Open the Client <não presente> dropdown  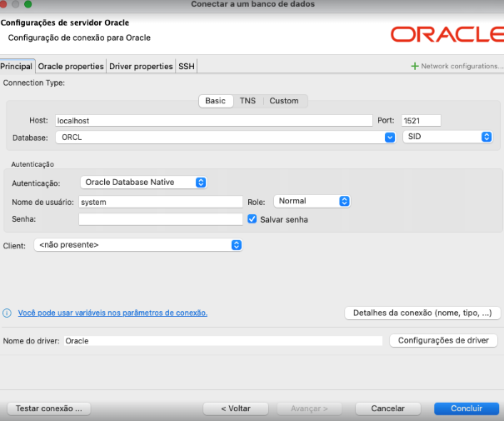point(138,245)
